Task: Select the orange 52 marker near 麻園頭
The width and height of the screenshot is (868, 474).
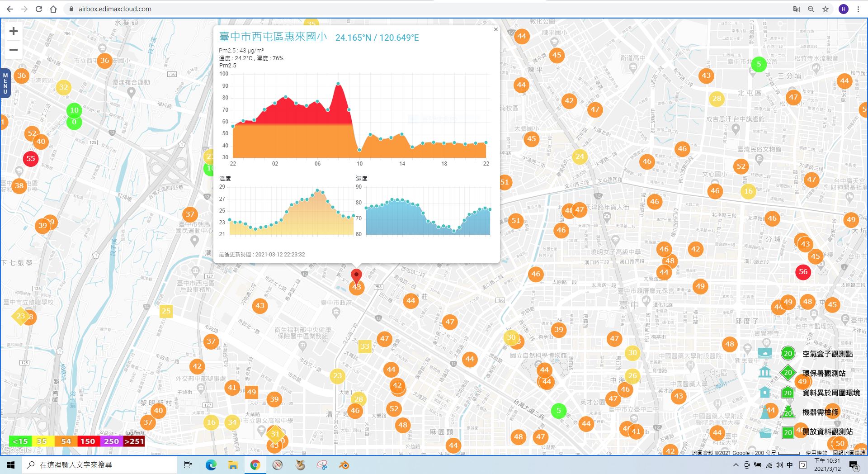Action: [x=394, y=409]
